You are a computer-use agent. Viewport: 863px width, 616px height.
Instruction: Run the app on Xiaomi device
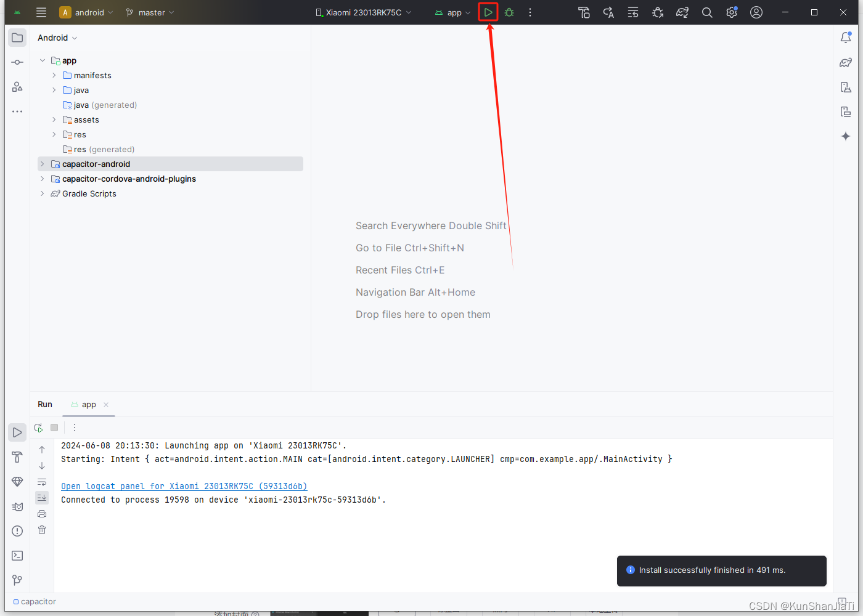coord(488,12)
